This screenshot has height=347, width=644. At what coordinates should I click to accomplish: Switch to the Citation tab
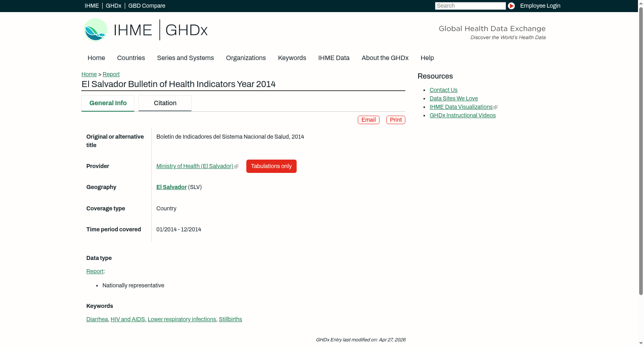click(165, 103)
